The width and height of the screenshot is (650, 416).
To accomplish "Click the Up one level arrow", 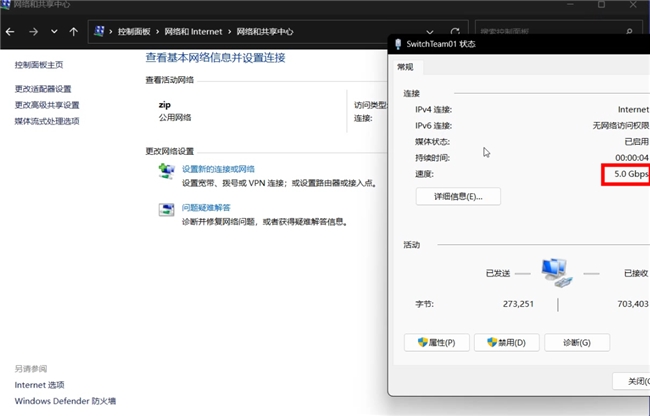I will (72, 31).
